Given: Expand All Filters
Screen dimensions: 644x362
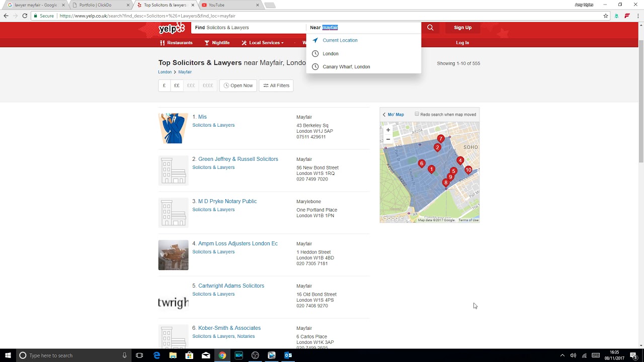Looking at the screenshot, I should [276, 85].
